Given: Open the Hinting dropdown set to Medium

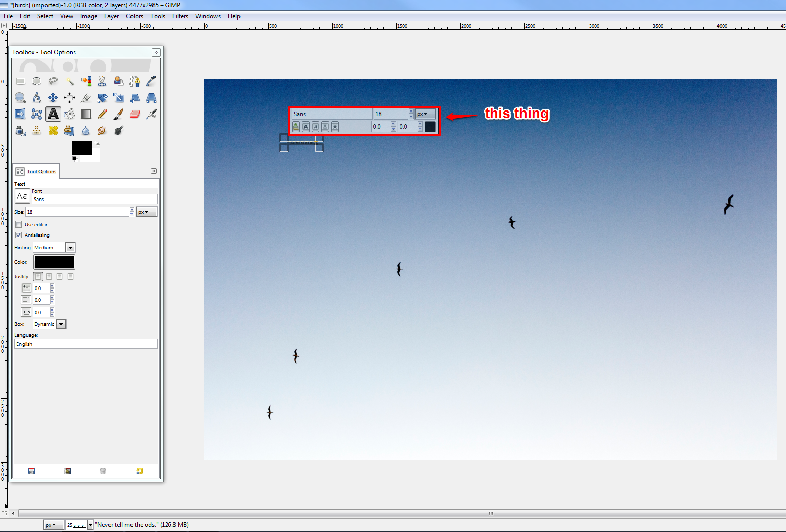Looking at the screenshot, I should coord(54,248).
